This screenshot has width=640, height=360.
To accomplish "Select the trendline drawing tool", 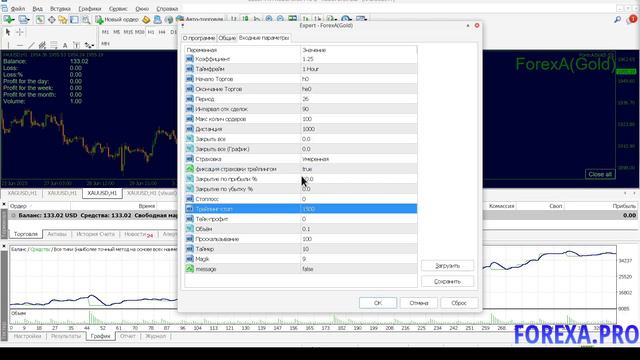I will point(31,45).
